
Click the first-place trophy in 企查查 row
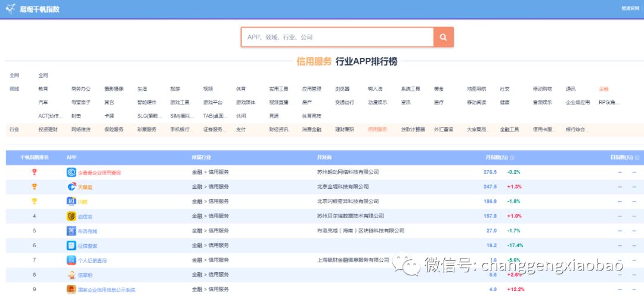[x=35, y=172]
